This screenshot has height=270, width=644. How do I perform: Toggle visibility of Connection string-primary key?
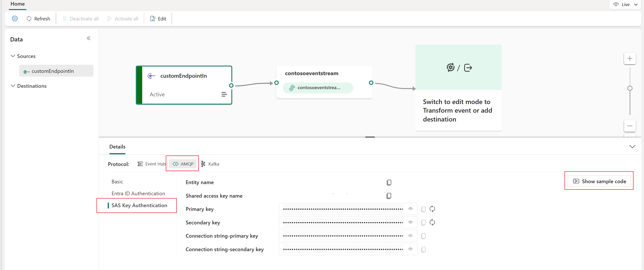[411, 236]
